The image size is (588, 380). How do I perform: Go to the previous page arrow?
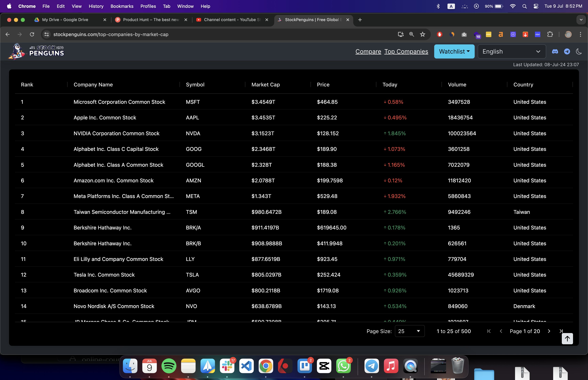point(501,331)
